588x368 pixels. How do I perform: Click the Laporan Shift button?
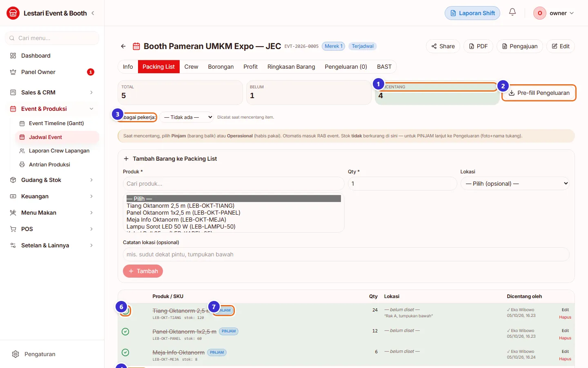472,13
